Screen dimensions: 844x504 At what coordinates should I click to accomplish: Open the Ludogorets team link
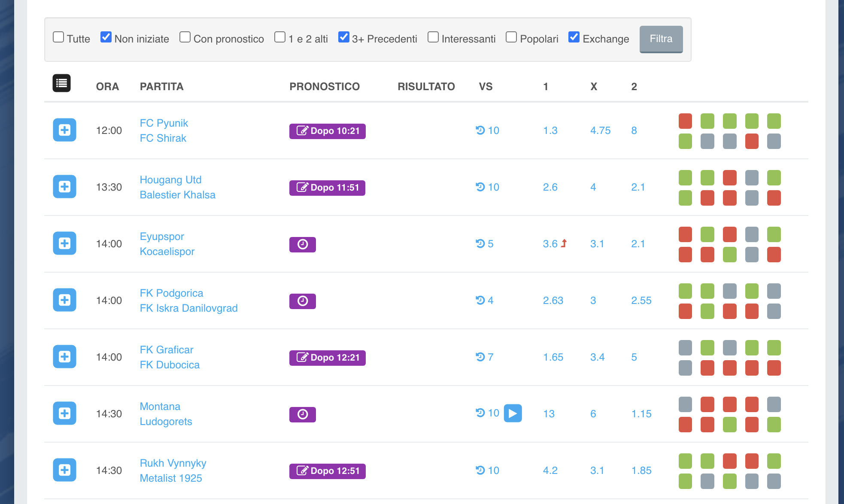(166, 422)
